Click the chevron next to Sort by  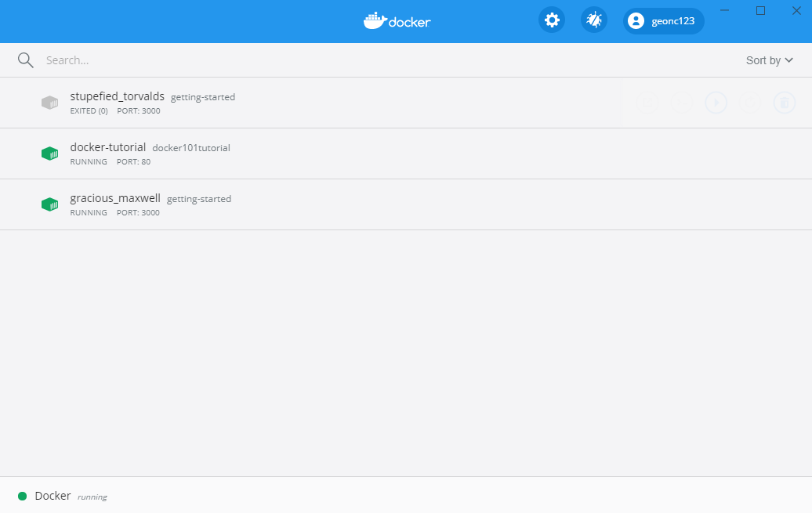pos(788,60)
